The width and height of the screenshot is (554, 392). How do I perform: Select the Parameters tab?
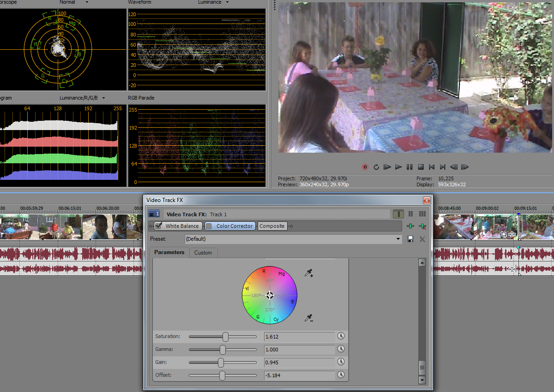[x=169, y=252]
